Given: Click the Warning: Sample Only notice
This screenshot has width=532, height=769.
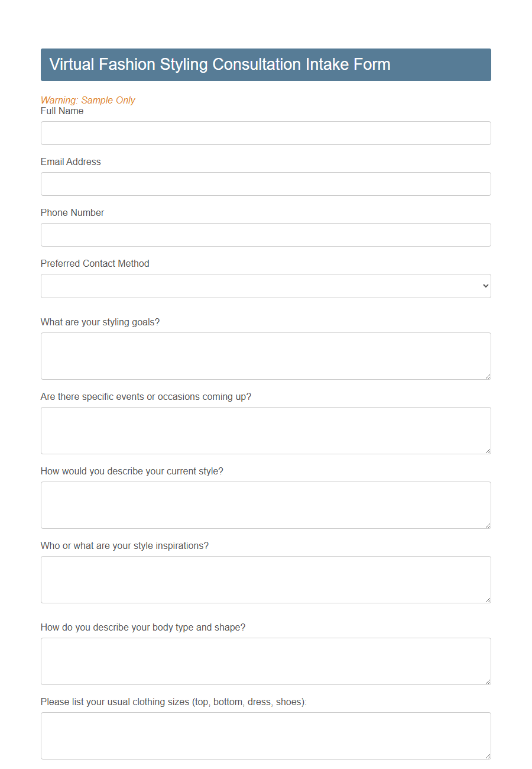Looking at the screenshot, I should [87, 100].
